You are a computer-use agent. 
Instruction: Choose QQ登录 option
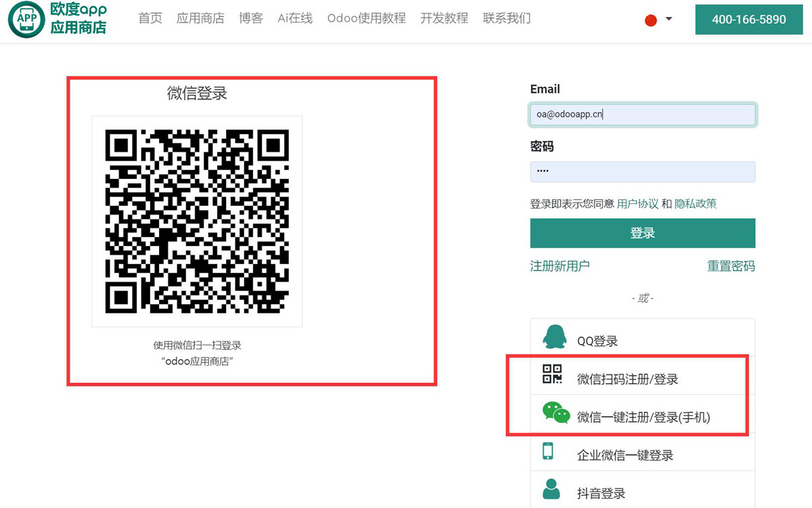coord(643,337)
